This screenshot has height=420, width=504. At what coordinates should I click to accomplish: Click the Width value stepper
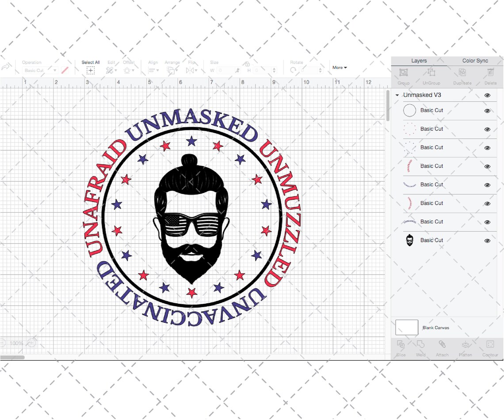coord(237,70)
